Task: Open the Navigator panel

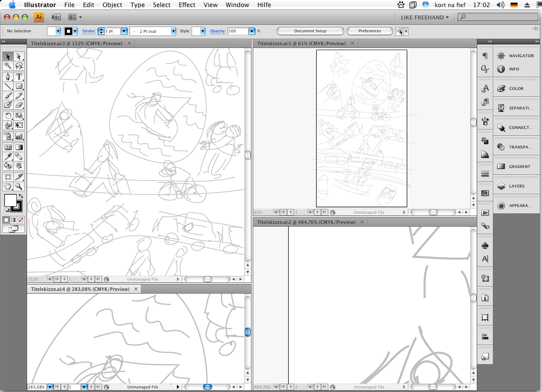Action: click(516, 56)
